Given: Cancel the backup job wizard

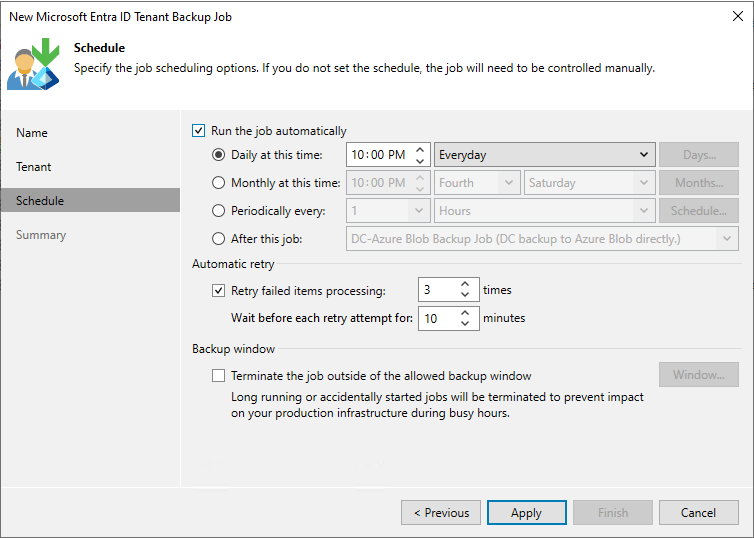Looking at the screenshot, I should [699, 513].
